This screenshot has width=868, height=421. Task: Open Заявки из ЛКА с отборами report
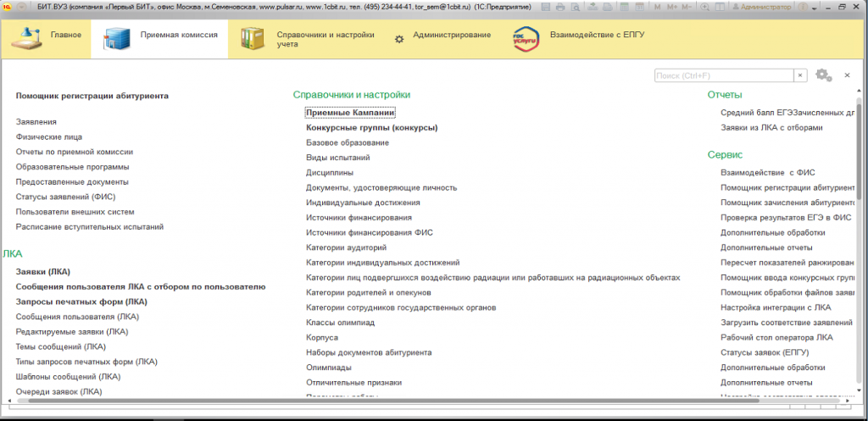pyautogui.click(x=771, y=127)
